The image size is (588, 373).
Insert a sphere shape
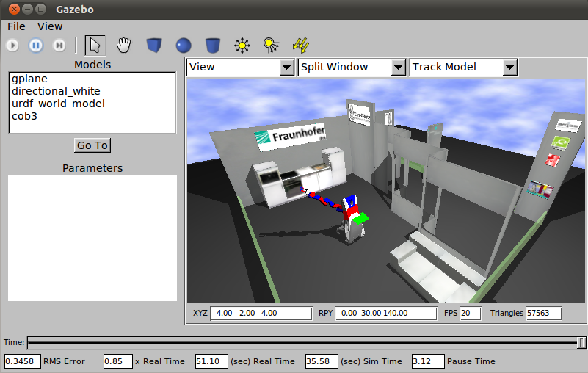tap(183, 46)
